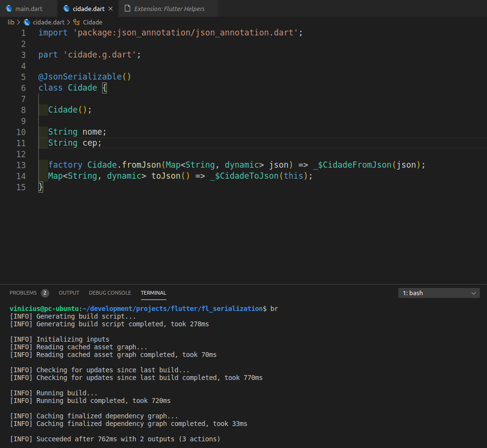Select the TERMINAL panel tab

pos(153,293)
